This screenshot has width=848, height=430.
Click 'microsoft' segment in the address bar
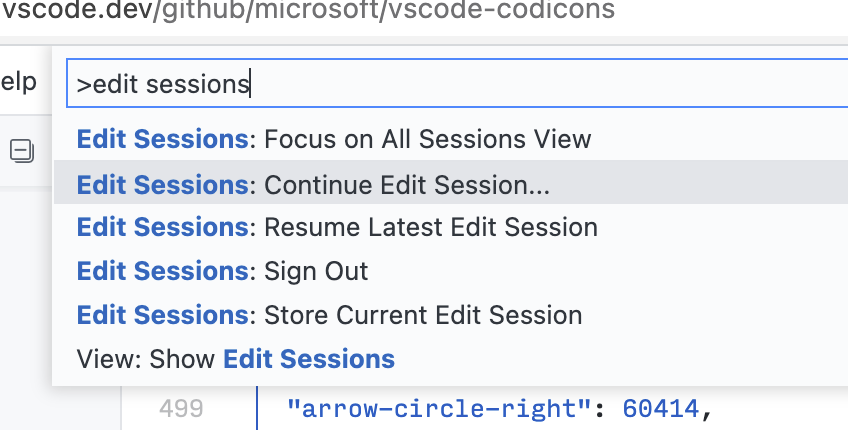pos(317,10)
